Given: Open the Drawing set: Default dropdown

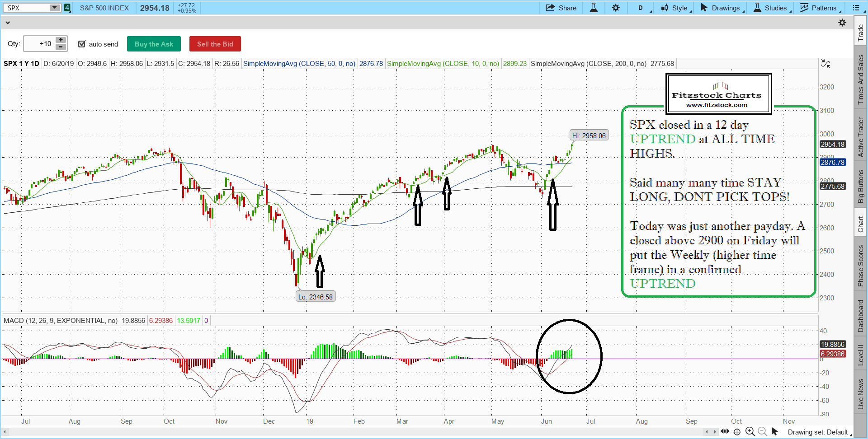Looking at the screenshot, I should click(x=819, y=432).
